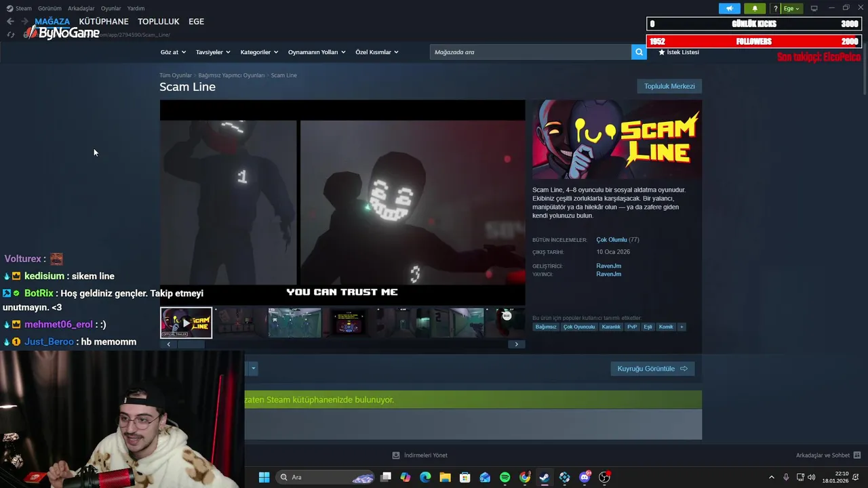Open Discord from the taskbar
The width and height of the screenshot is (868, 488).
(x=585, y=477)
